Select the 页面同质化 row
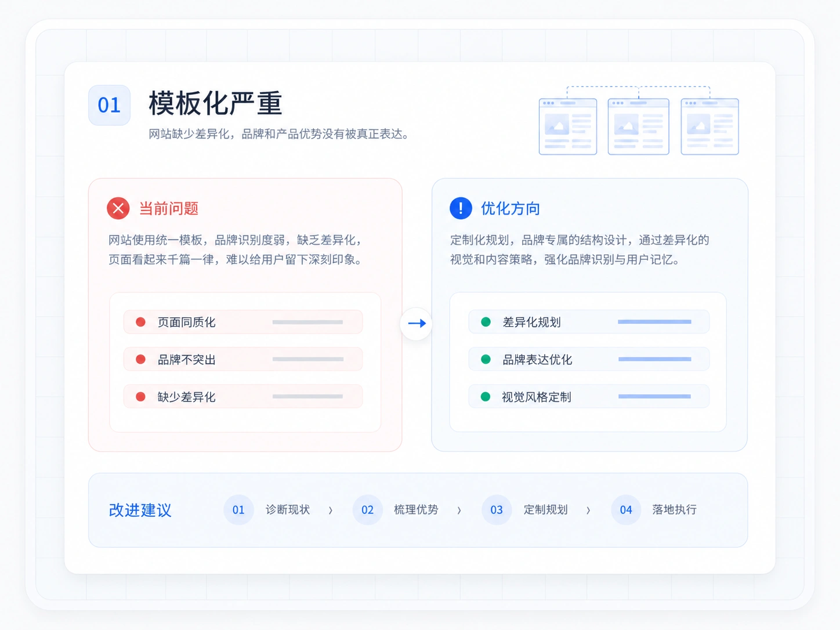Viewport: 840px width, 630px height. click(x=243, y=322)
